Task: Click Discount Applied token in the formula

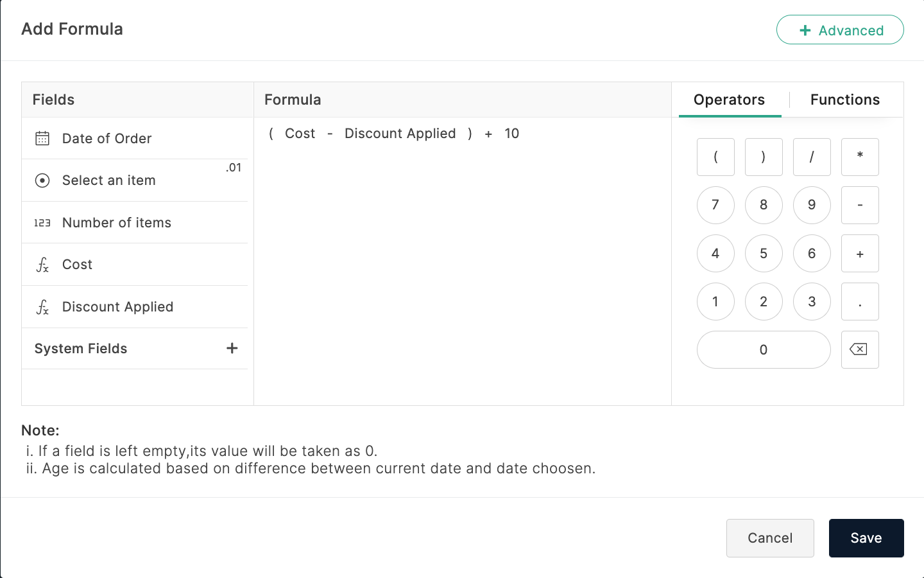Action: coord(400,134)
